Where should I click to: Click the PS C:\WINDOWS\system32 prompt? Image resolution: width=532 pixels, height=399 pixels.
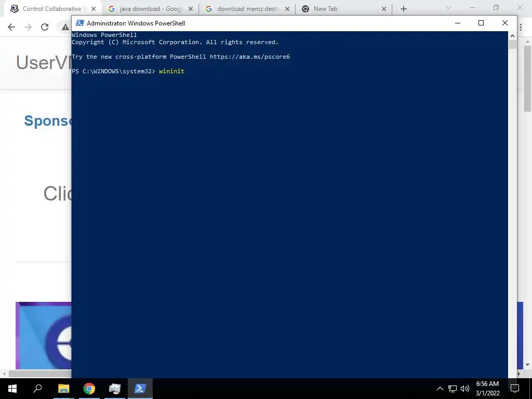tap(113, 71)
